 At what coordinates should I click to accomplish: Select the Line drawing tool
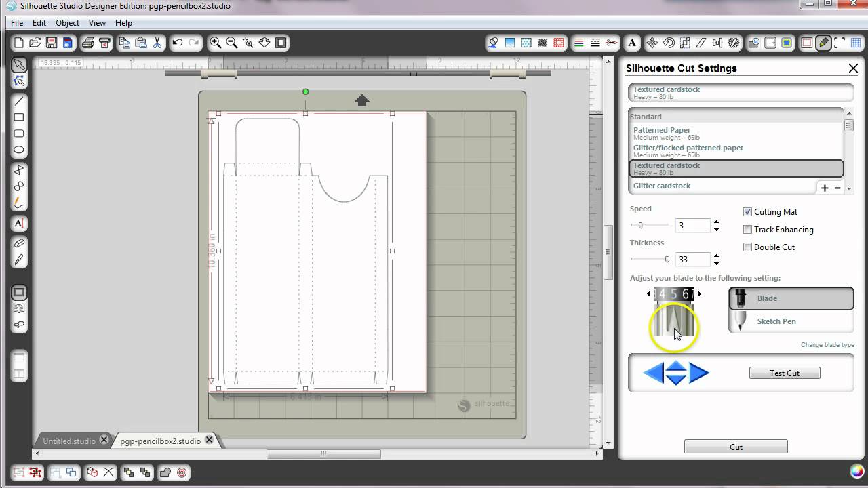pos(19,101)
